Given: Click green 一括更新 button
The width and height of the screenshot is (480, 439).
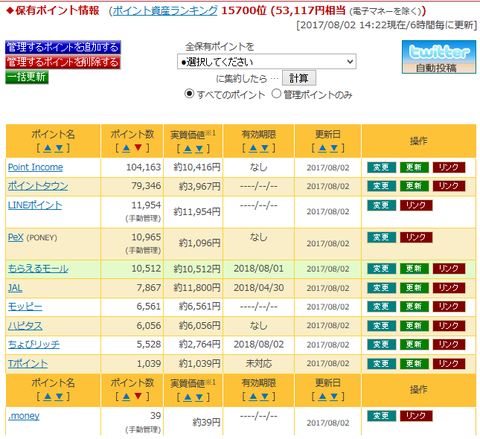Looking at the screenshot, I should [27, 77].
